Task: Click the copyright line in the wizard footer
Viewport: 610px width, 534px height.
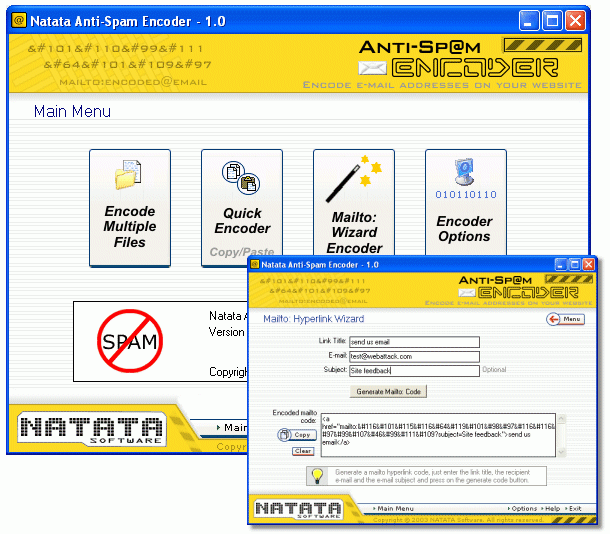Action: (x=458, y=520)
